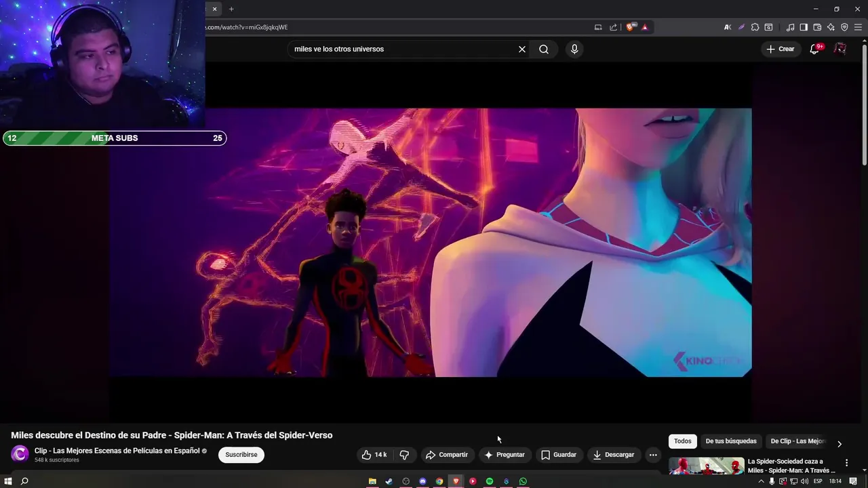The width and height of the screenshot is (868, 488).
Task: Click the La Spider-Sociedad caza a Miles title
Action: point(791,466)
